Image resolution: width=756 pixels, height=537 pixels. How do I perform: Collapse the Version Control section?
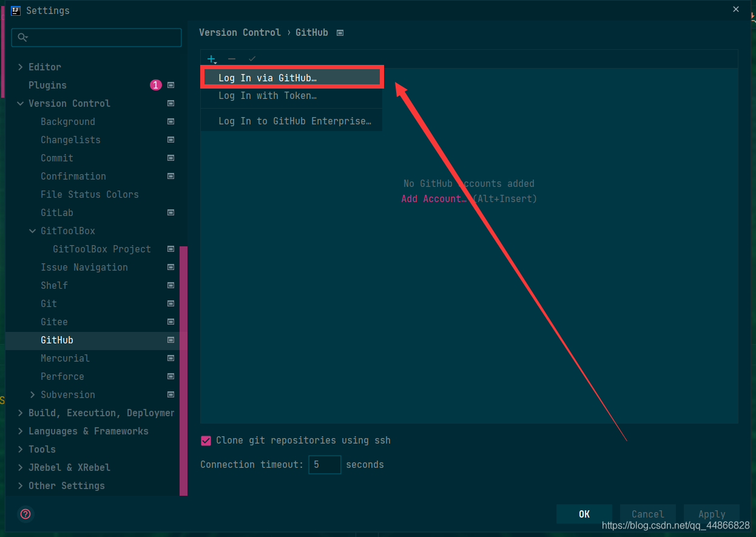click(21, 104)
